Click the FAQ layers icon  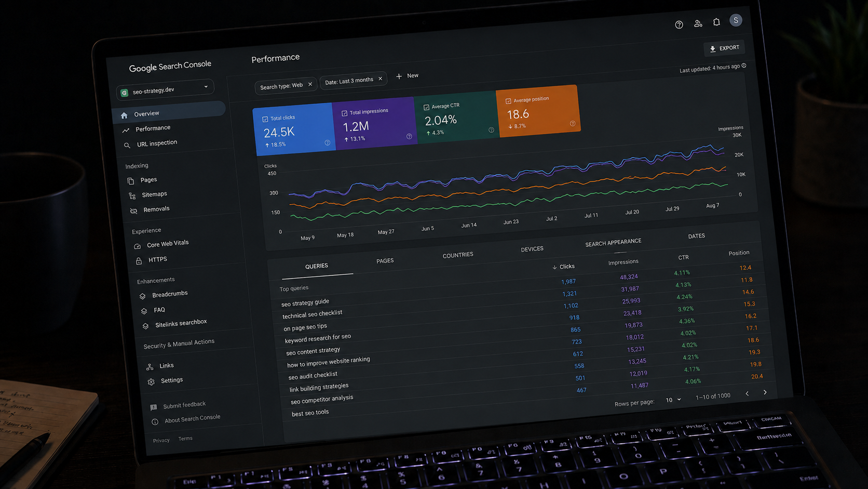point(144,311)
